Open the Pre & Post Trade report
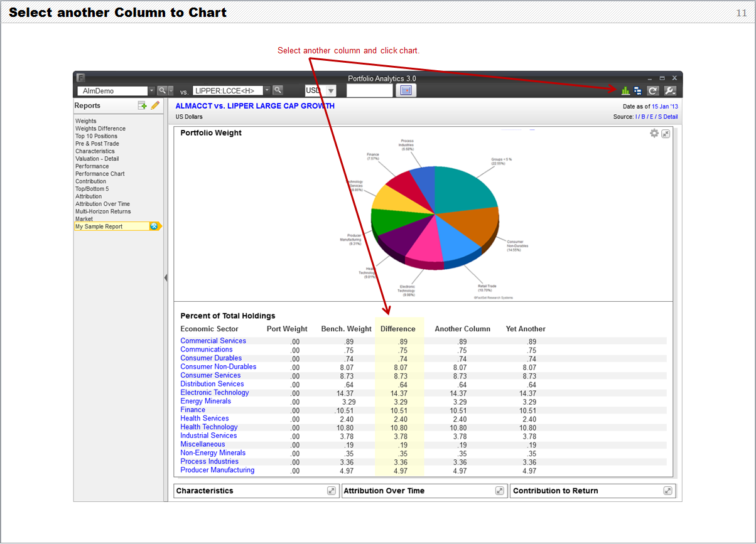 click(97, 144)
